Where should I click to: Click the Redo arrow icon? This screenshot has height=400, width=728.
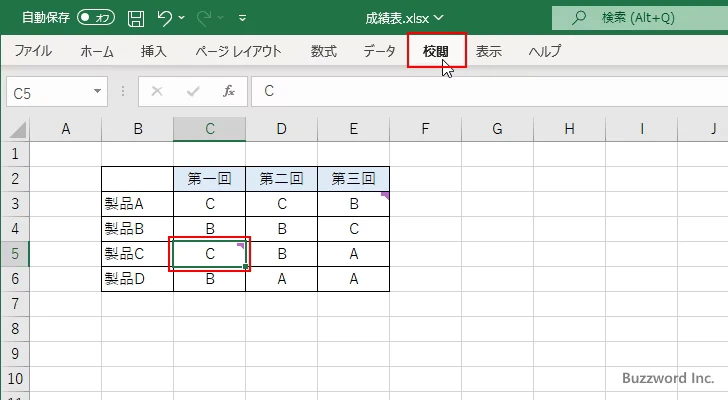(204, 18)
